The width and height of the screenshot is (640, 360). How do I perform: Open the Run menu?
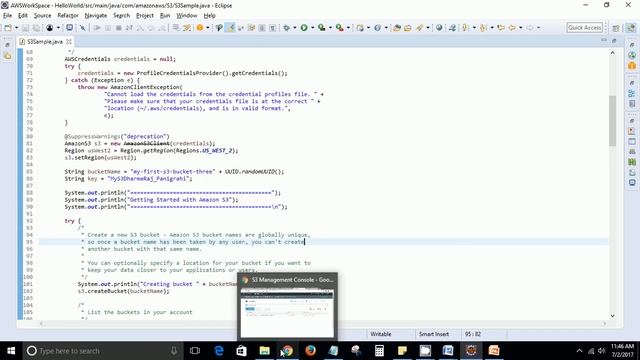pyautogui.click(x=165, y=16)
